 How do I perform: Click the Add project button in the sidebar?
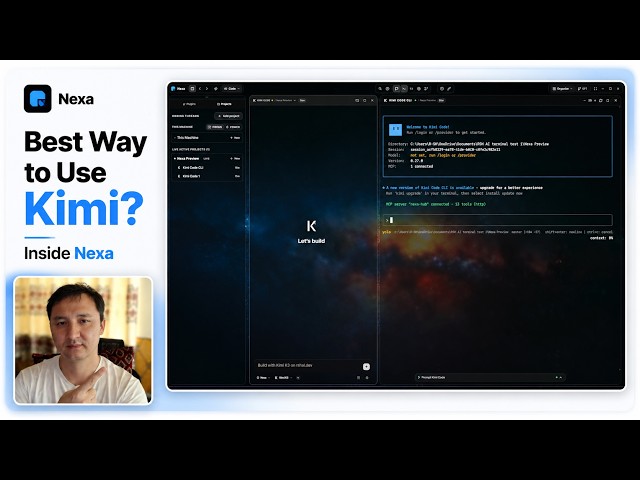[x=229, y=116]
